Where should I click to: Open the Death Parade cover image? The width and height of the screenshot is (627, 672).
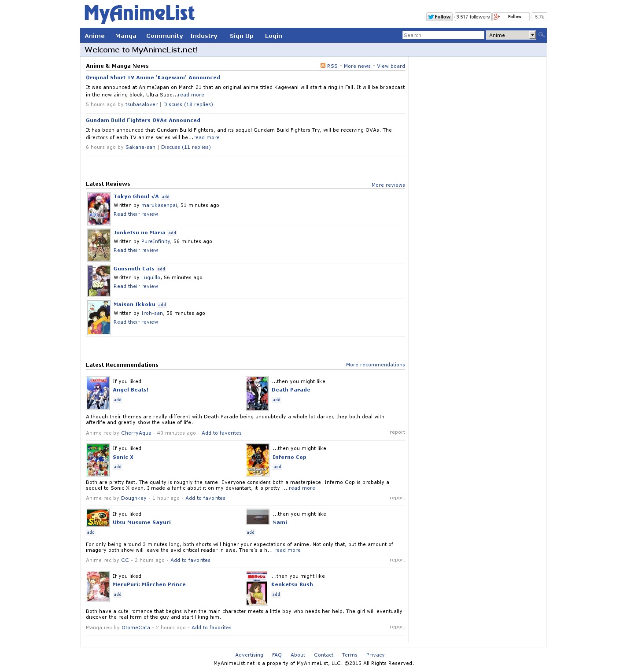(257, 393)
